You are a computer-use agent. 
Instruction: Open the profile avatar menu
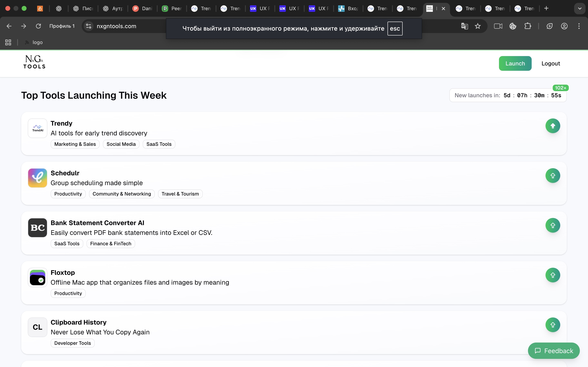[564, 26]
